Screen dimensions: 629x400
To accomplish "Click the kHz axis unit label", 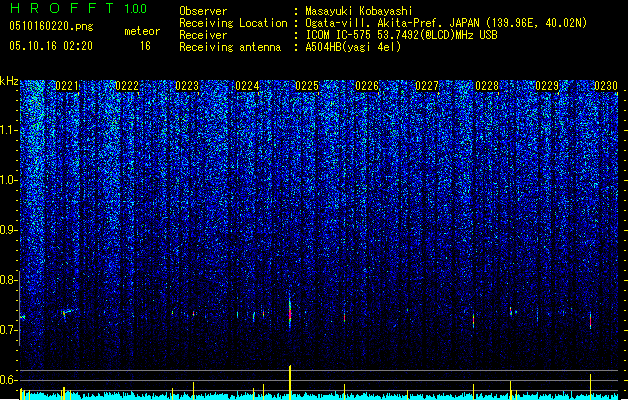I will [x=9, y=81].
